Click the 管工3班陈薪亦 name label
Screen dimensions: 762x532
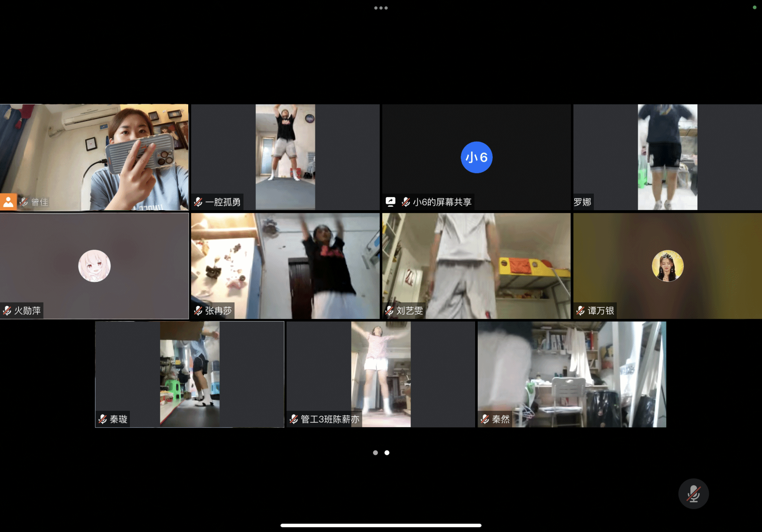click(330, 419)
